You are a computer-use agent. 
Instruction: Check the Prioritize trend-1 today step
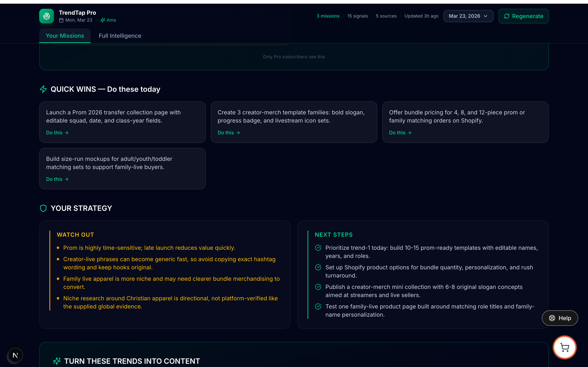[x=318, y=248]
